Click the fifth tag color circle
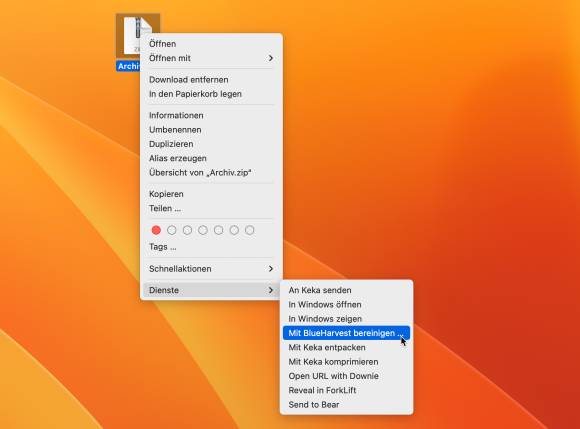 pyautogui.click(x=219, y=230)
